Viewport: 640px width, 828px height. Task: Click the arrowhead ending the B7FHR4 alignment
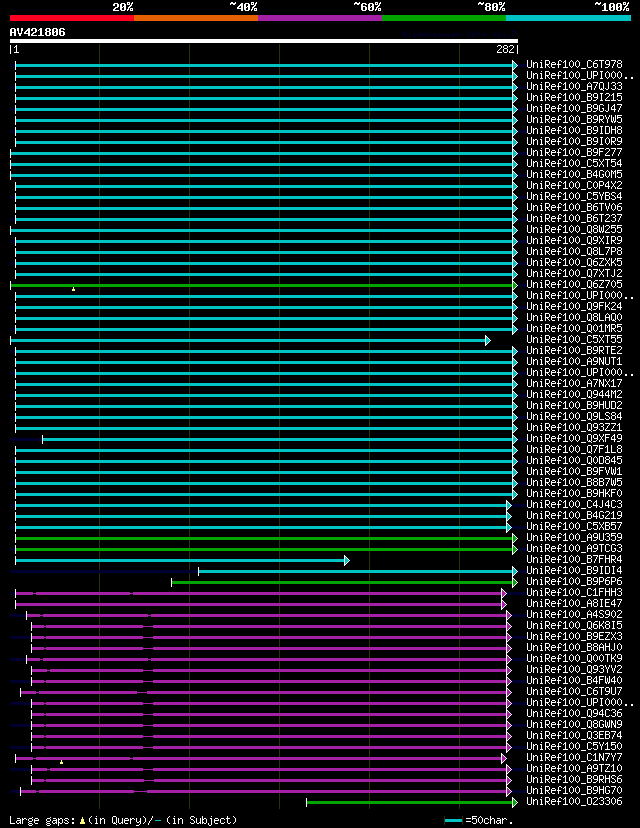(347, 560)
